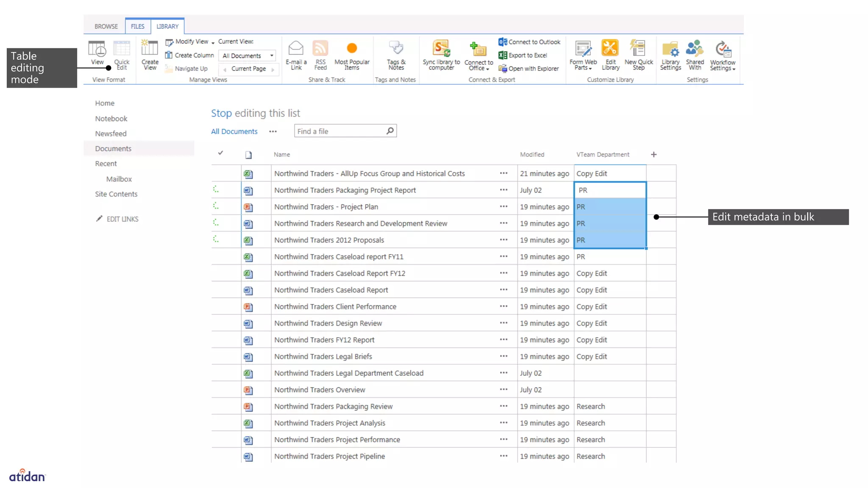Image resolution: width=868 pixels, height=488 pixels.
Task: Click Connect to Outlook
Action: [x=529, y=42]
